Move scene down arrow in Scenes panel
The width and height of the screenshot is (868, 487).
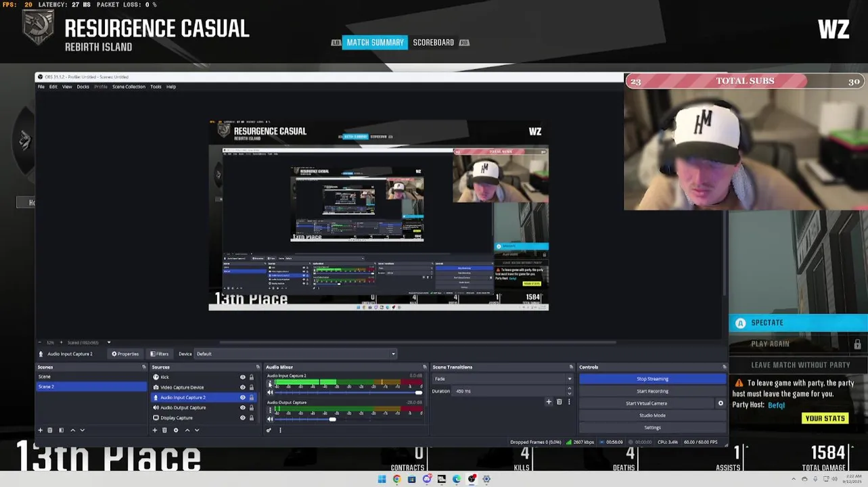pyautogui.click(x=83, y=430)
